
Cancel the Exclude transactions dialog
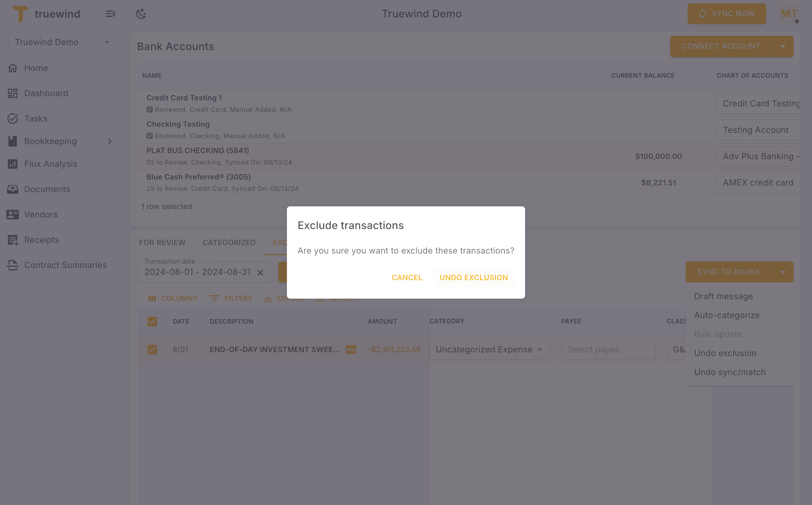(407, 278)
